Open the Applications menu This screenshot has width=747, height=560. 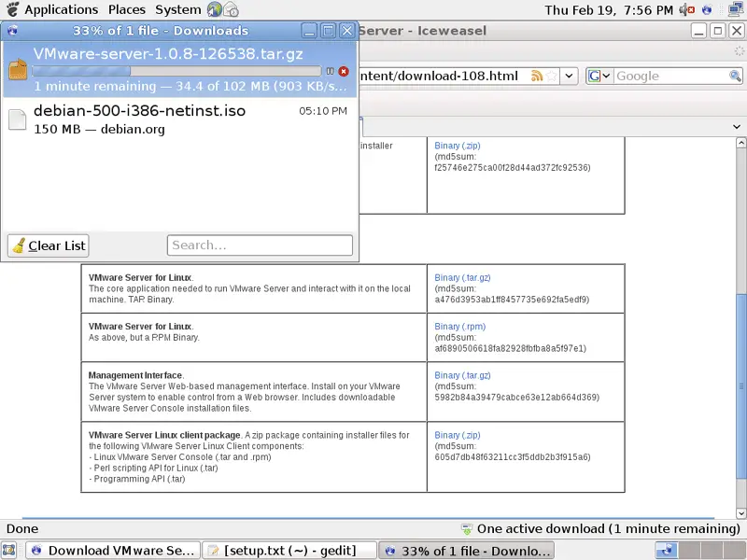(x=61, y=9)
